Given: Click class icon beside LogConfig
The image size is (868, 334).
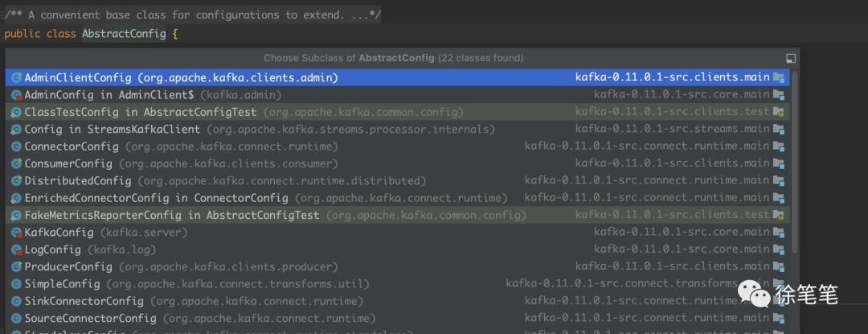Looking at the screenshot, I should pyautogui.click(x=17, y=249).
